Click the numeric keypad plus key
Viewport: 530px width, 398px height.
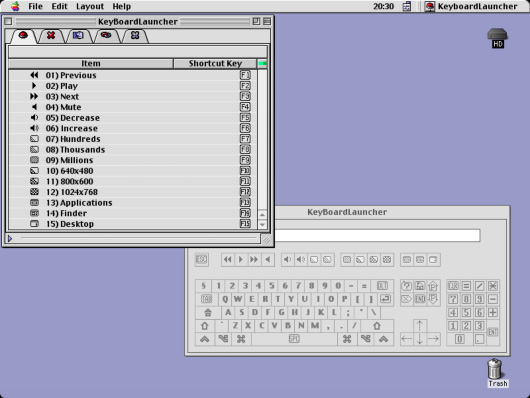(492, 312)
